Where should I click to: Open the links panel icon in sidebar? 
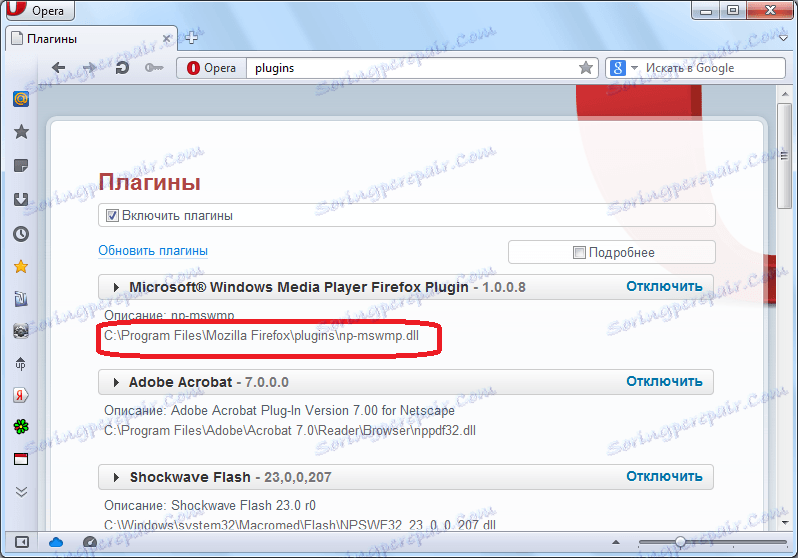click(21, 299)
